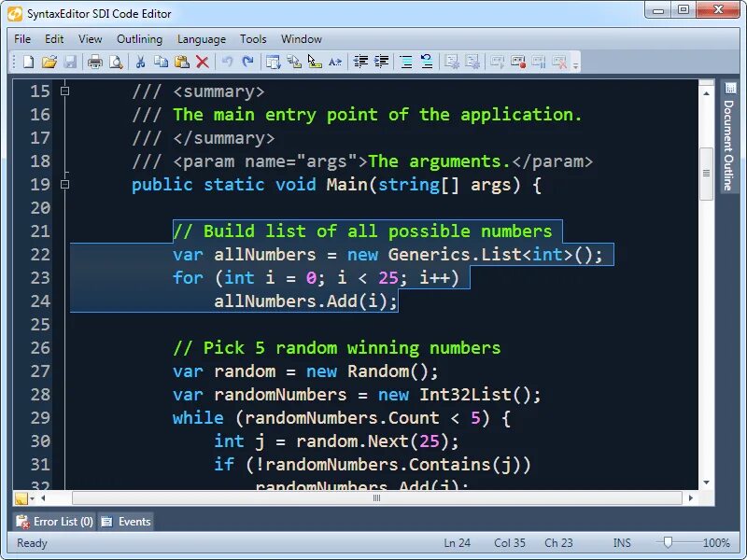This screenshot has height=560, width=747.
Task: Click the list members icon after Redo
Action: (274, 62)
